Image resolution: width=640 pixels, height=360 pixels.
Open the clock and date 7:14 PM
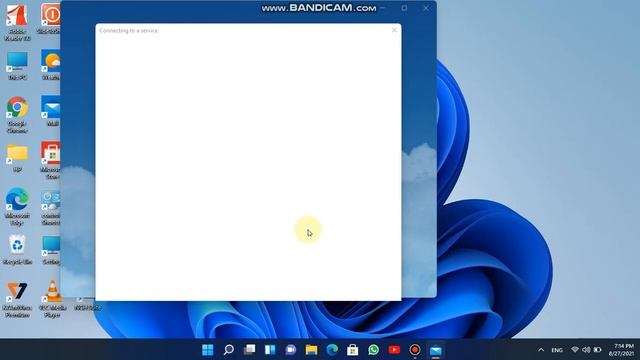click(x=621, y=350)
